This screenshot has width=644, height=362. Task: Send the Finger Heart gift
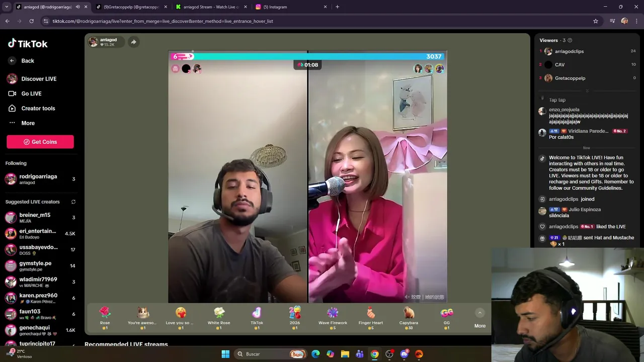371,318
